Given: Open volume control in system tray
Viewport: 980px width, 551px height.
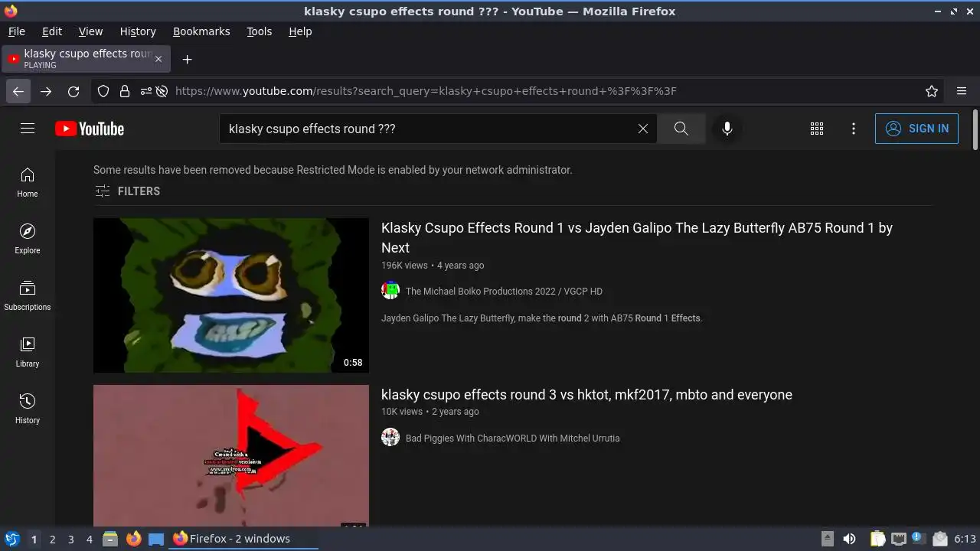Looking at the screenshot, I should [849, 539].
